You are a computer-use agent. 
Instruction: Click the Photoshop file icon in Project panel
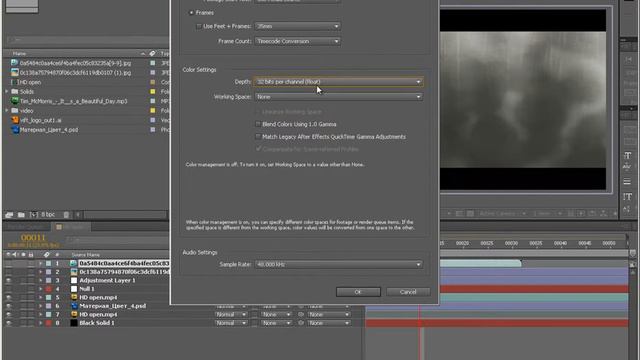pyautogui.click(x=15, y=130)
